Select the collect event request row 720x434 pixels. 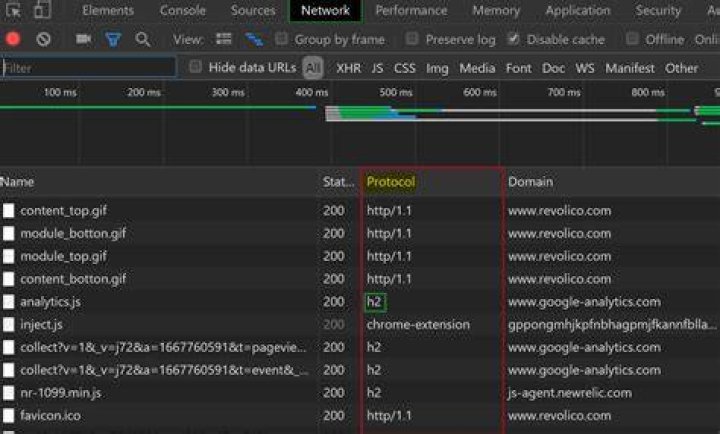point(360,370)
